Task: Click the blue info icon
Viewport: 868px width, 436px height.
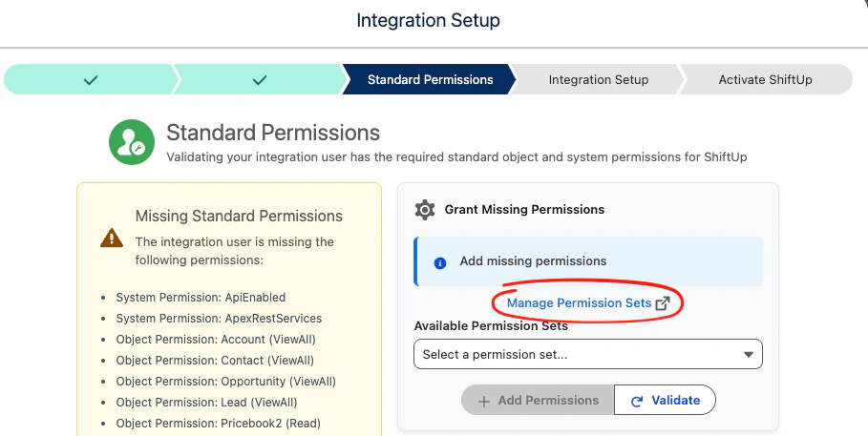Action: click(440, 262)
